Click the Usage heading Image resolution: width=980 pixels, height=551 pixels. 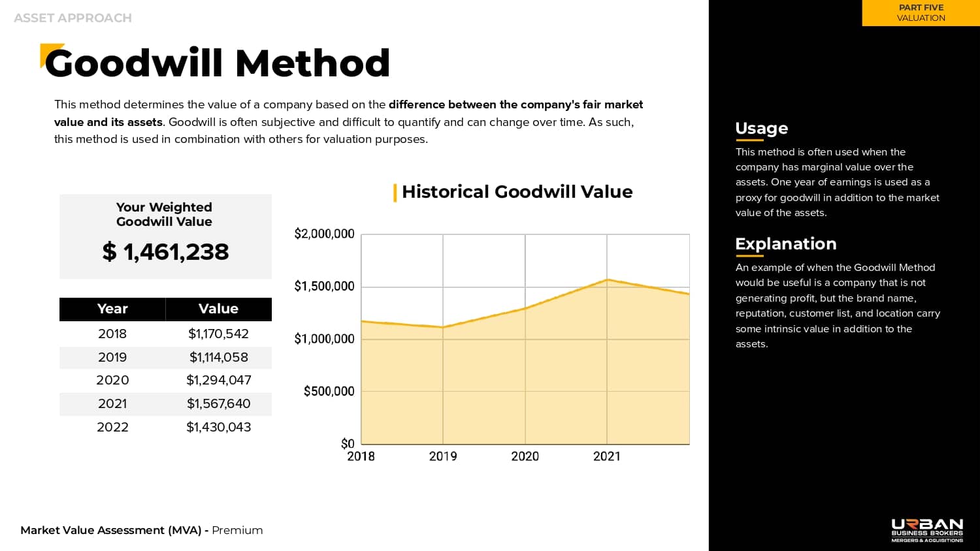pos(761,128)
